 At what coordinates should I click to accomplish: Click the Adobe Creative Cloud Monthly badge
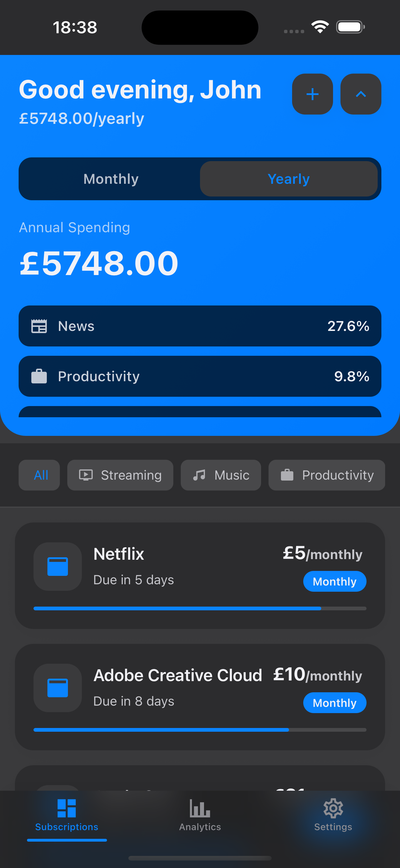334,703
